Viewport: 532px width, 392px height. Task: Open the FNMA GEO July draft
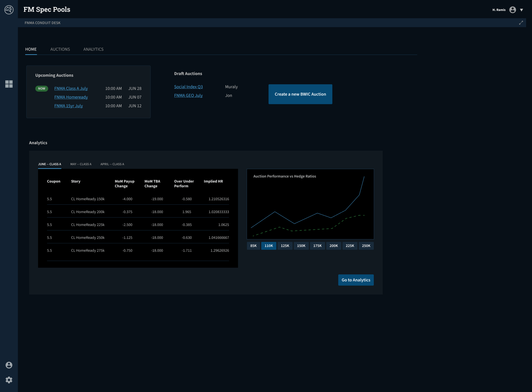click(x=188, y=95)
